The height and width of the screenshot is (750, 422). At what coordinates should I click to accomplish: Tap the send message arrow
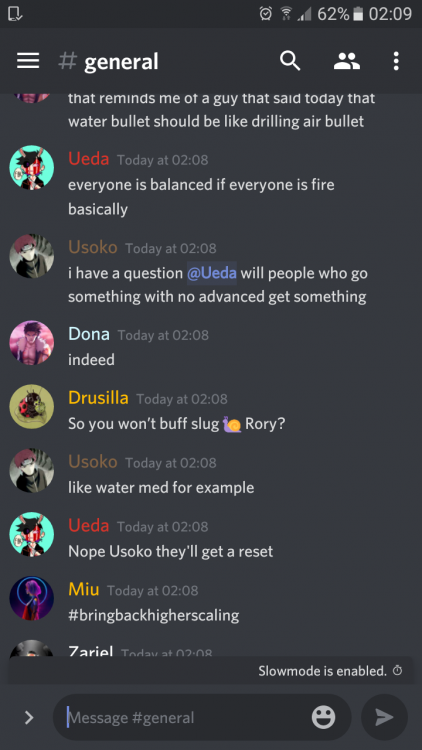coord(384,717)
